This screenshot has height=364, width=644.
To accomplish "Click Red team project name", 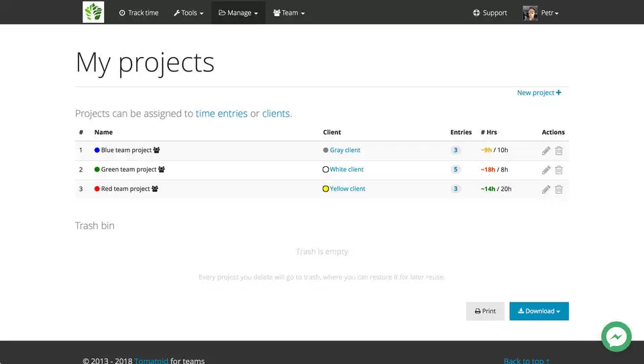I will click(125, 189).
